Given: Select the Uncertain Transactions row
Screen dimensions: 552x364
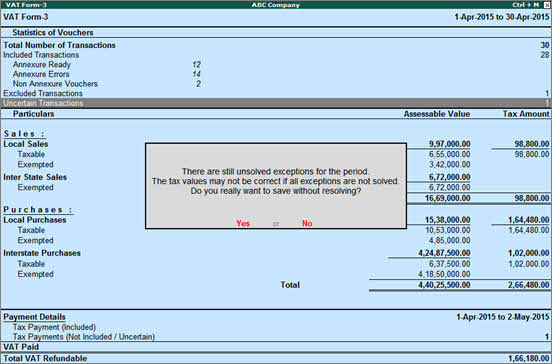Looking at the screenshot, I should click(x=276, y=103).
